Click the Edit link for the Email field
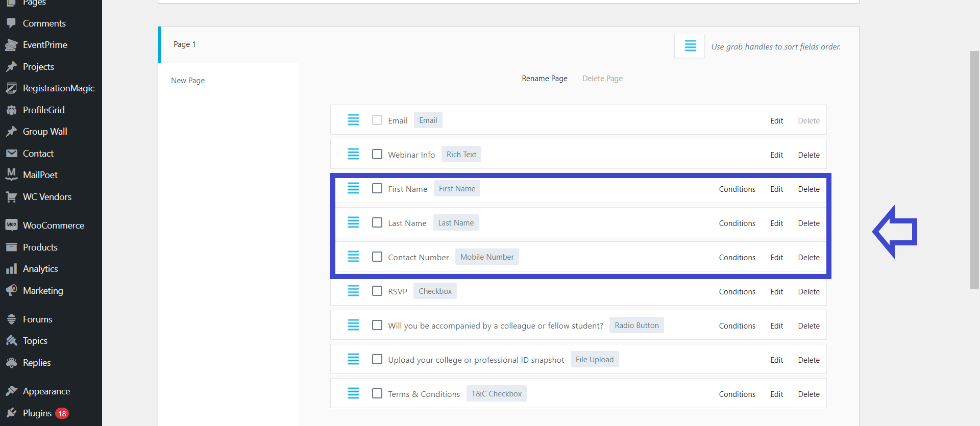This screenshot has width=980, height=426. click(777, 121)
